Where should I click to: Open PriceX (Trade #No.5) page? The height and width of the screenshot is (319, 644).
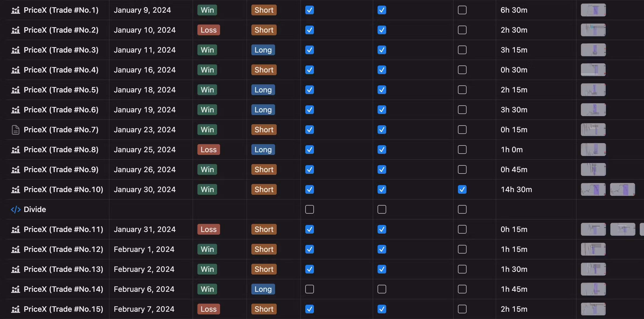(61, 90)
